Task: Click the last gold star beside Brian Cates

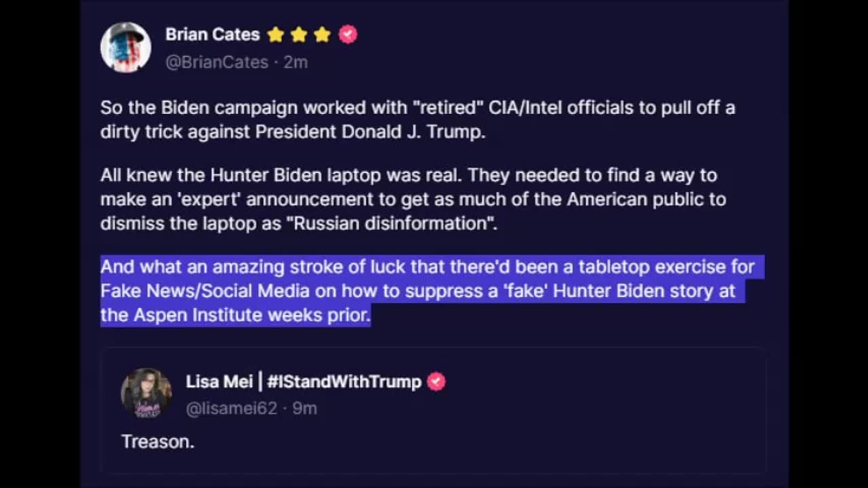Action: [322, 35]
